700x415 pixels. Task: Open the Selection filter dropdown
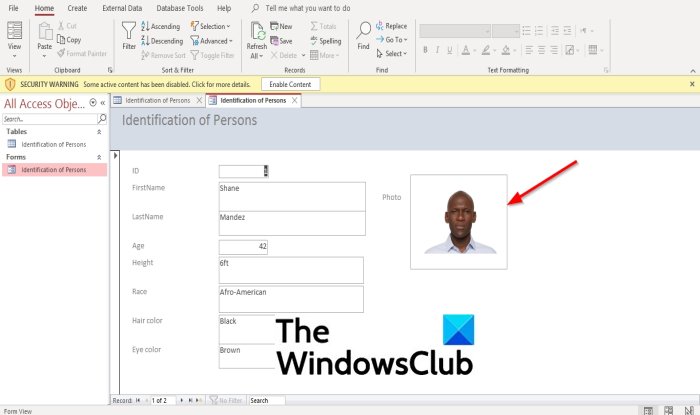[x=210, y=26]
